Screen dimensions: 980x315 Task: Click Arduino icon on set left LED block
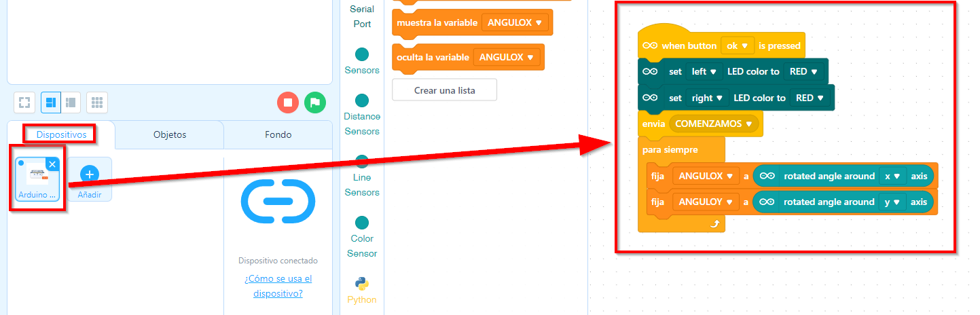pyautogui.click(x=650, y=71)
